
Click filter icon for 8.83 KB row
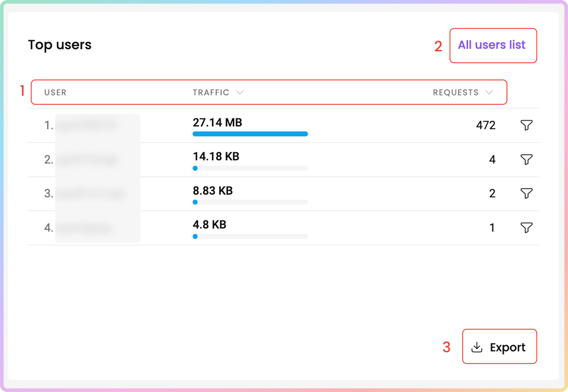(x=526, y=193)
